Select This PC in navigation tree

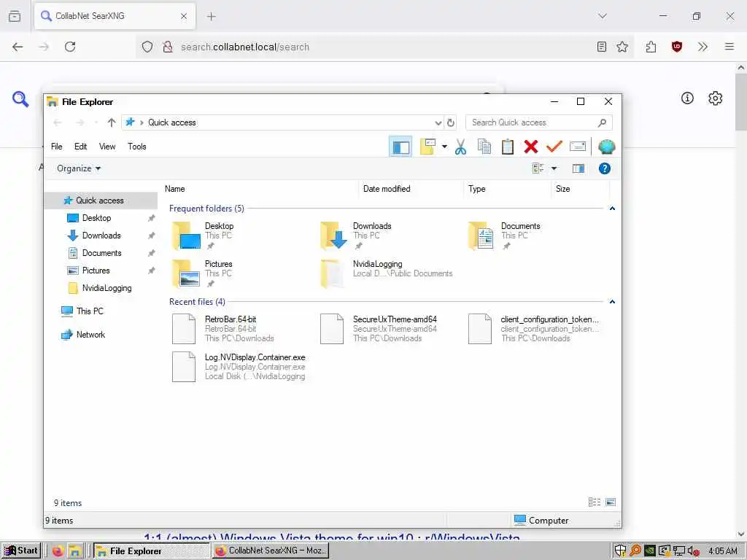90,311
